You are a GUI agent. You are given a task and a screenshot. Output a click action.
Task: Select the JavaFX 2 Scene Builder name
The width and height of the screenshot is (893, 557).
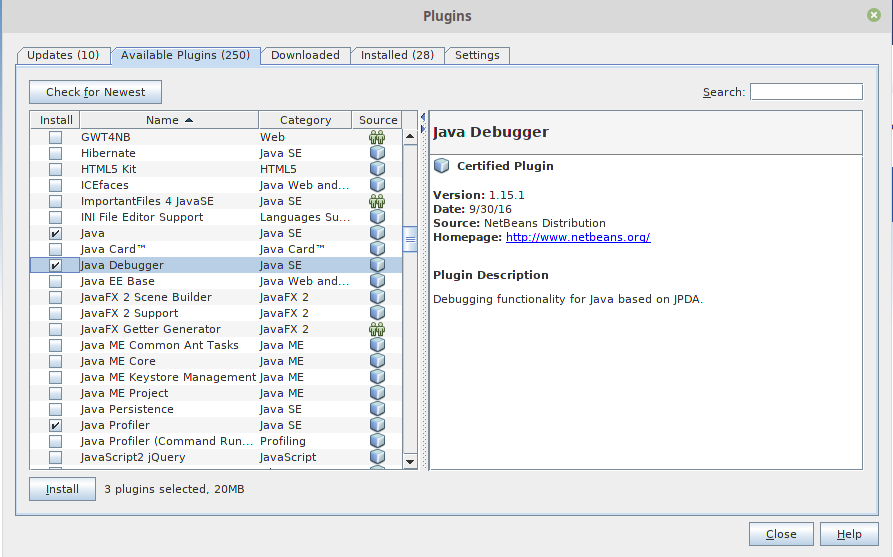(x=146, y=297)
